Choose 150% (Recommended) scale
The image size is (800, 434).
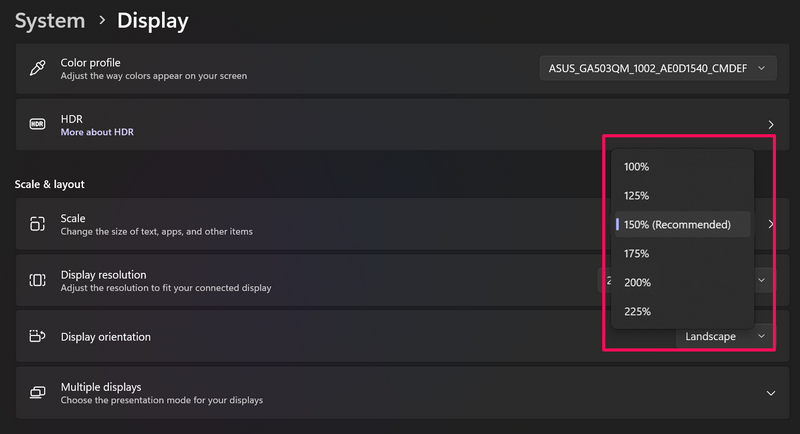[677, 225]
